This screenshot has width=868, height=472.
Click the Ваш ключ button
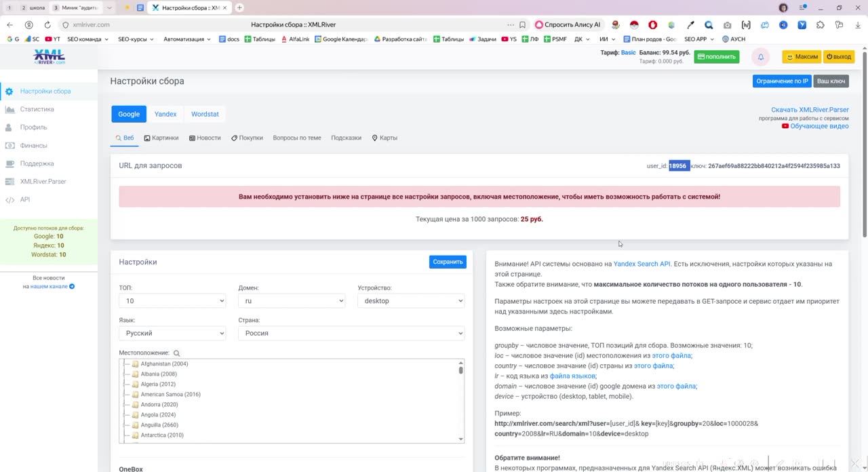(831, 81)
